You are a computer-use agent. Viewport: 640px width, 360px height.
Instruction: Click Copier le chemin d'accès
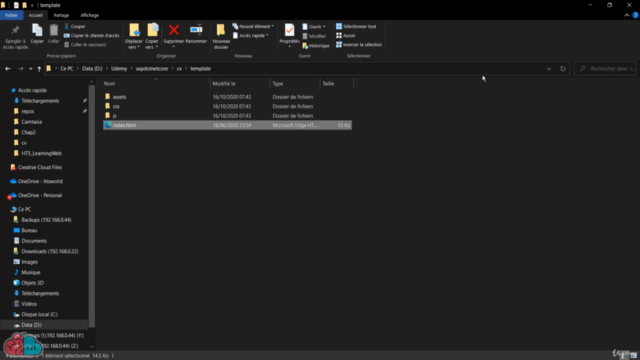91,36
